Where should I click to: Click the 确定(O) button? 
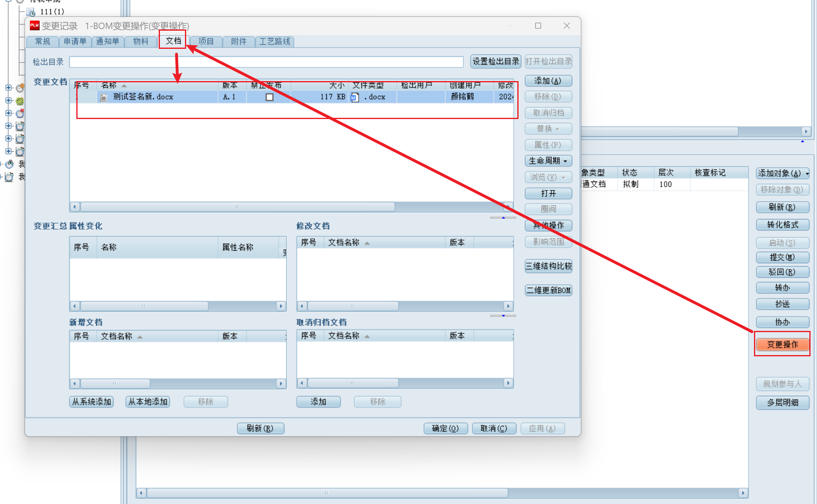click(445, 429)
